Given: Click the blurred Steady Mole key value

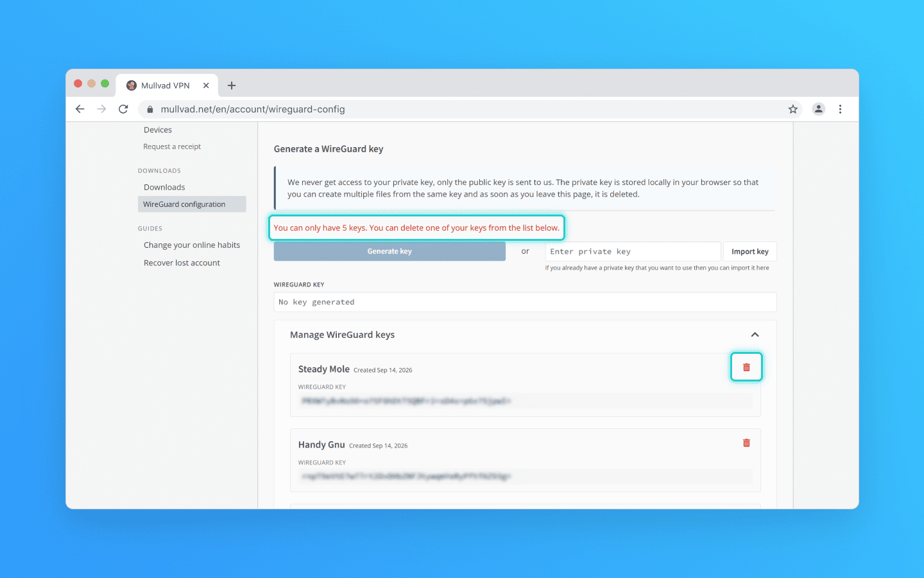Looking at the screenshot, I should (406, 401).
